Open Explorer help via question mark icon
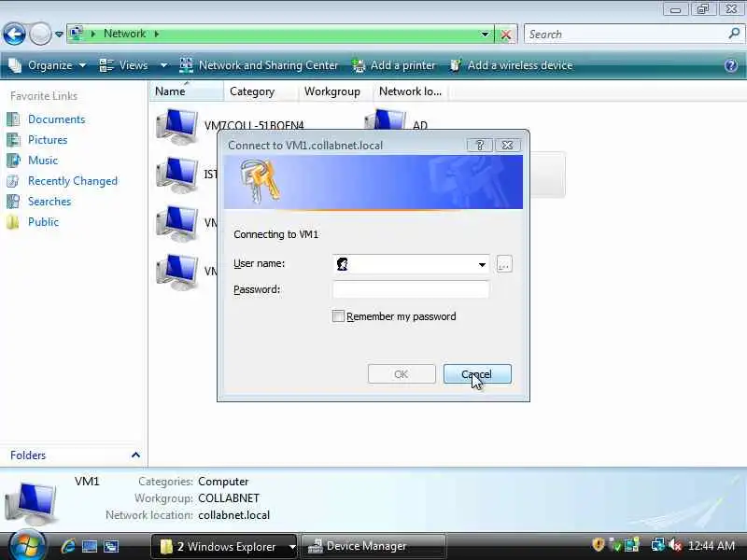The height and width of the screenshot is (560, 747). [731, 65]
